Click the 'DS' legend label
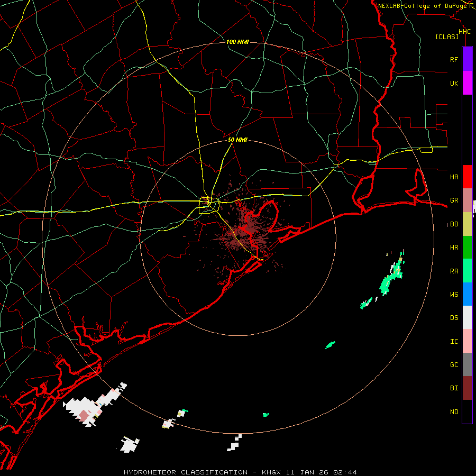This screenshot has width=476, height=476. [x=454, y=318]
